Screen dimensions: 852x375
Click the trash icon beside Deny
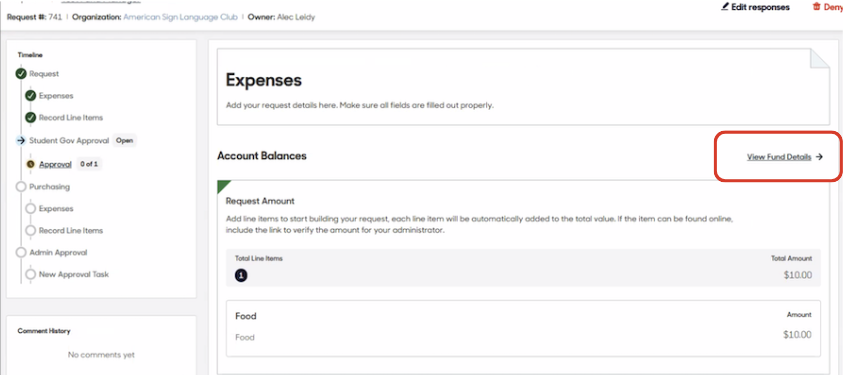816,7
